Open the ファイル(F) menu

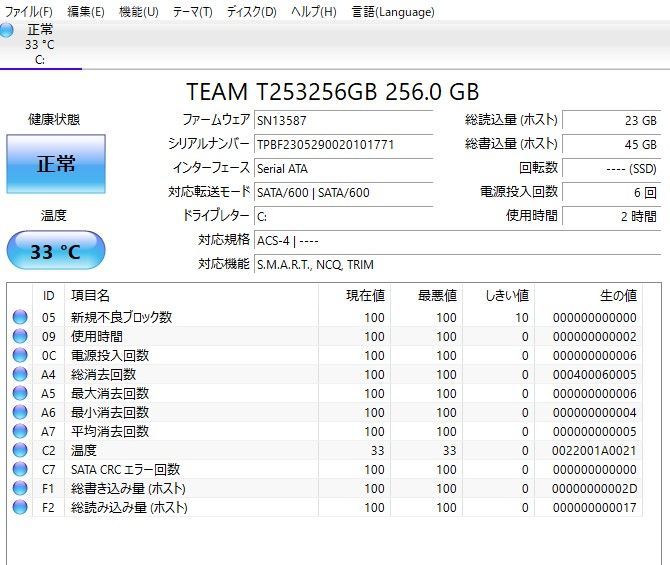pyautogui.click(x=29, y=12)
